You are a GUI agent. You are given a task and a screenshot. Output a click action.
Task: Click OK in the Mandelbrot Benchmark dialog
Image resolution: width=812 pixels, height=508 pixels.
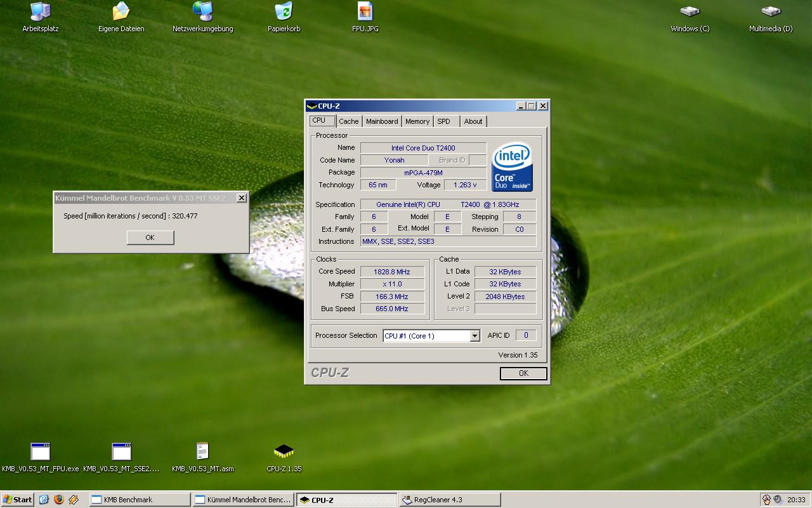pos(150,237)
